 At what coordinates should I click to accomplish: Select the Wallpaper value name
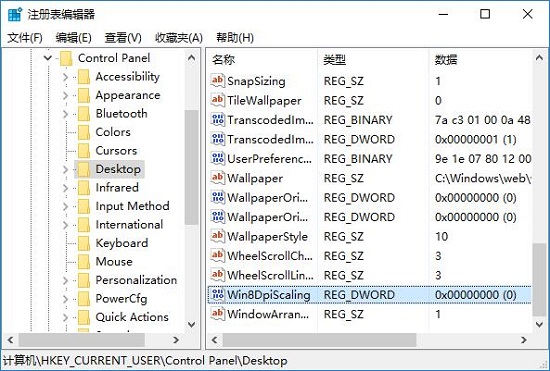pyautogui.click(x=255, y=178)
